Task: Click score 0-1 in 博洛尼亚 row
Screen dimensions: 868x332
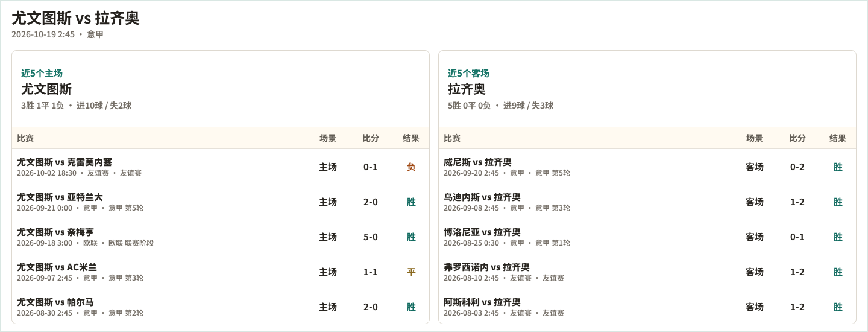Action: click(797, 237)
